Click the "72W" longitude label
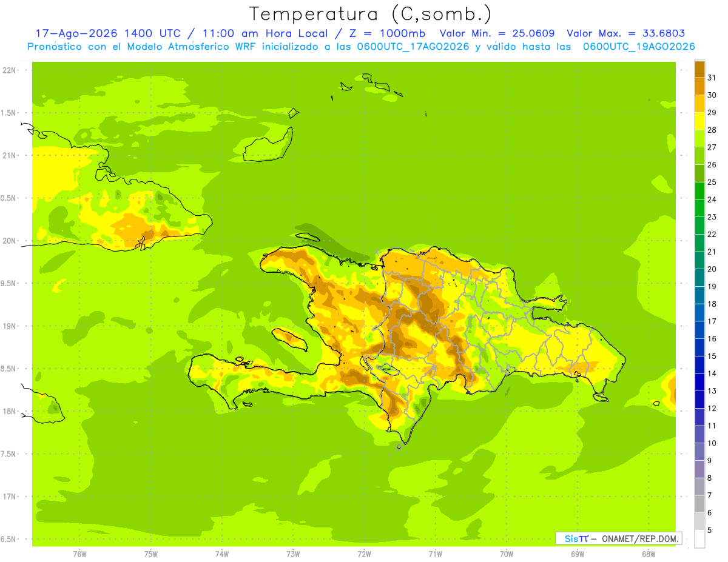The image size is (728, 562). pyautogui.click(x=364, y=554)
